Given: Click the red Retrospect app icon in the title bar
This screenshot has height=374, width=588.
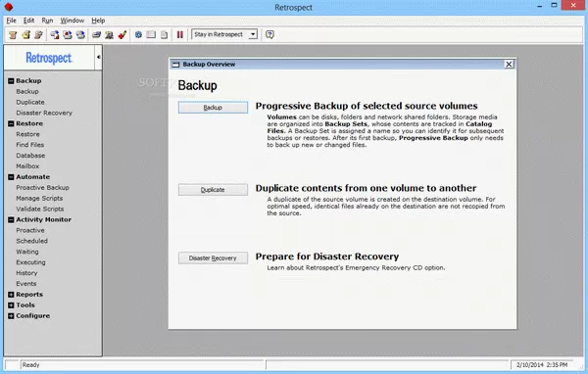Looking at the screenshot, I should (8, 7).
